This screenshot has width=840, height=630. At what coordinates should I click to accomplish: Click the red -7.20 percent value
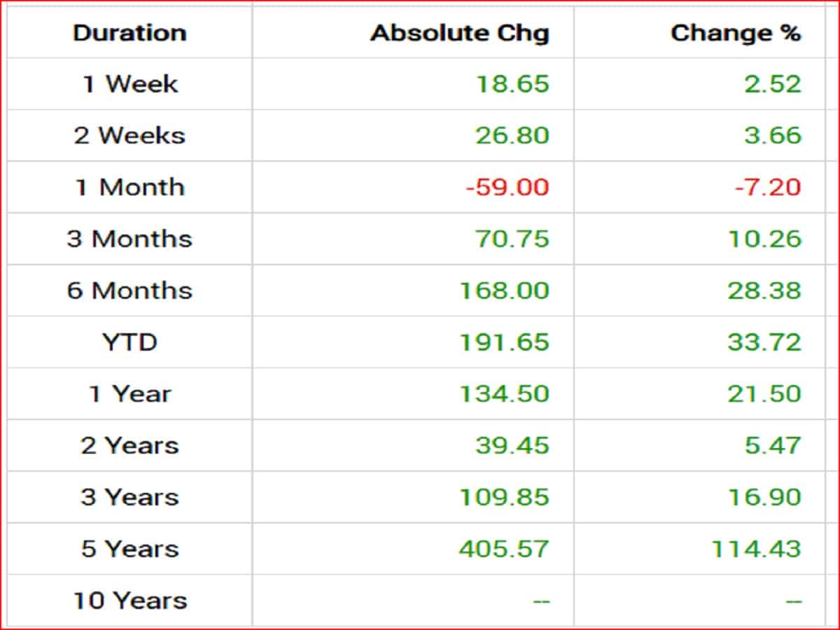(767, 188)
